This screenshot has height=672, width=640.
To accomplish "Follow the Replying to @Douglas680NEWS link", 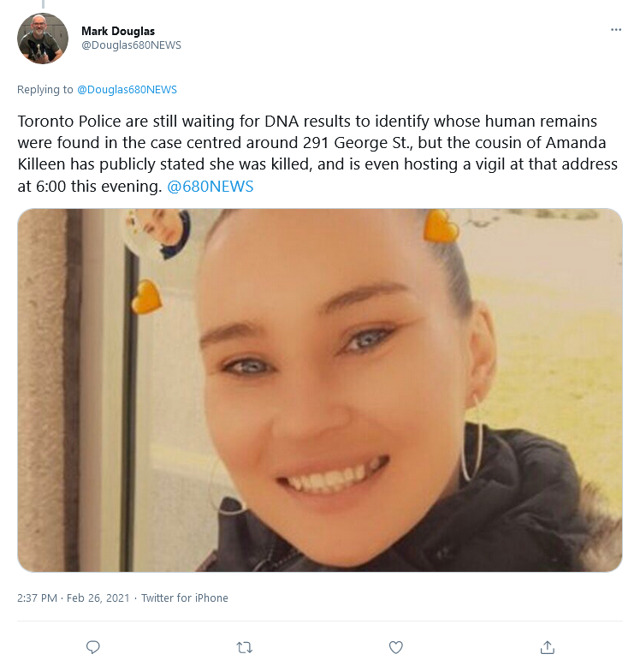I will point(127,89).
